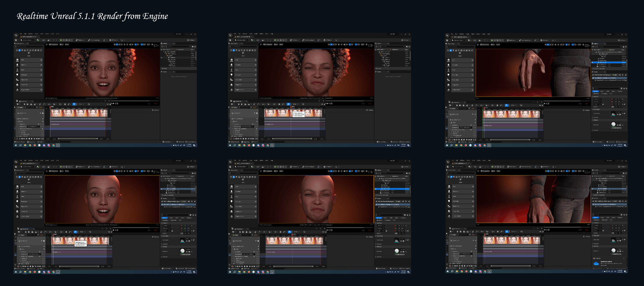Click Sequencer record button in curly-hair grimacing window
Viewport: 644px width, 286px height.
[231, 139]
